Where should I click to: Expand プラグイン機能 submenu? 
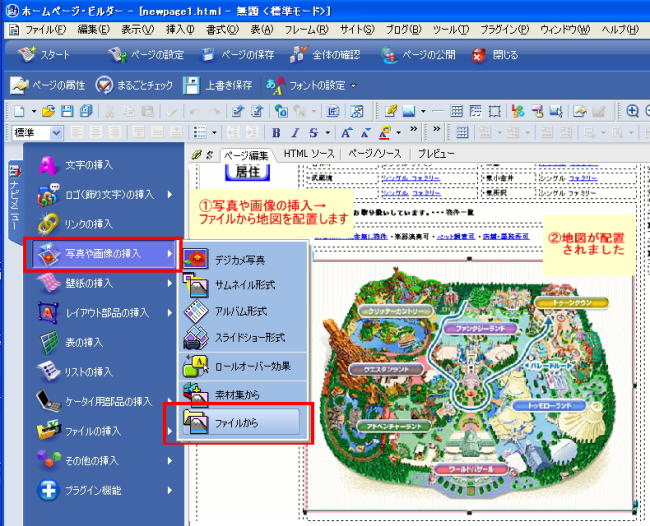(104, 490)
